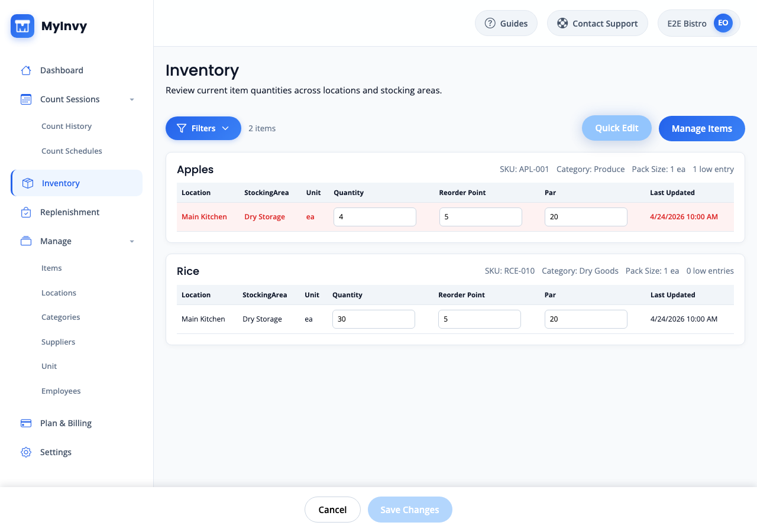The height and width of the screenshot is (532, 757).
Task: Click the Rice last updated timestamp
Action: pyautogui.click(x=684, y=319)
